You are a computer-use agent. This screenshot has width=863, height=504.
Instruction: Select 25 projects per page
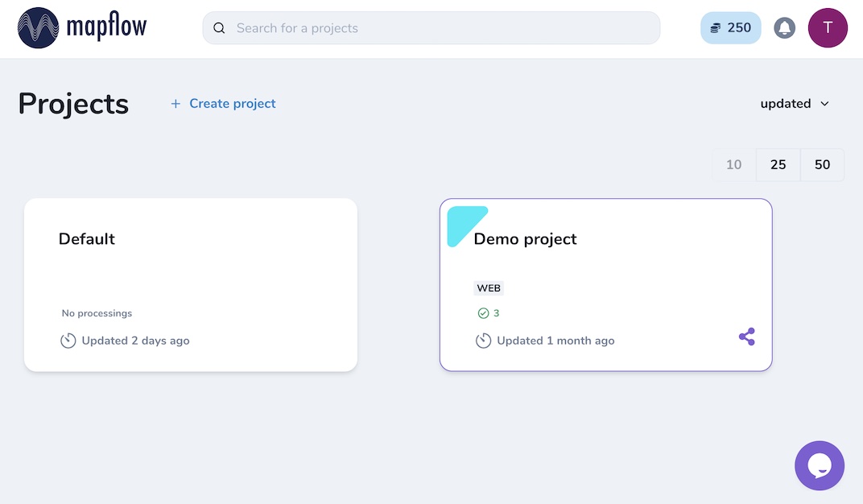[x=778, y=164]
